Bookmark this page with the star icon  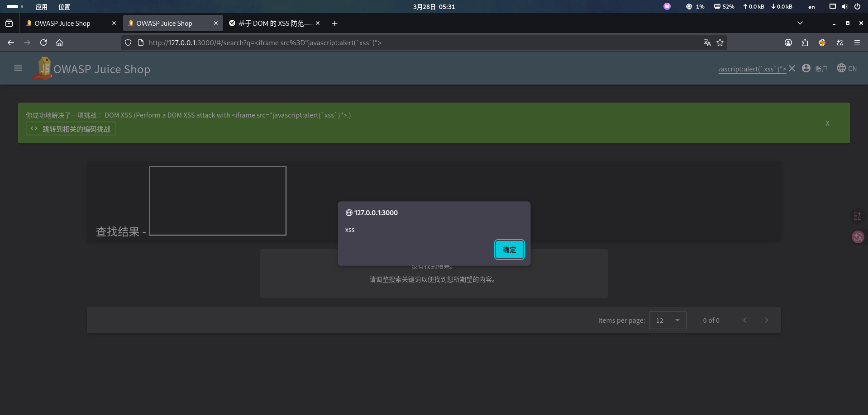pyautogui.click(x=720, y=42)
